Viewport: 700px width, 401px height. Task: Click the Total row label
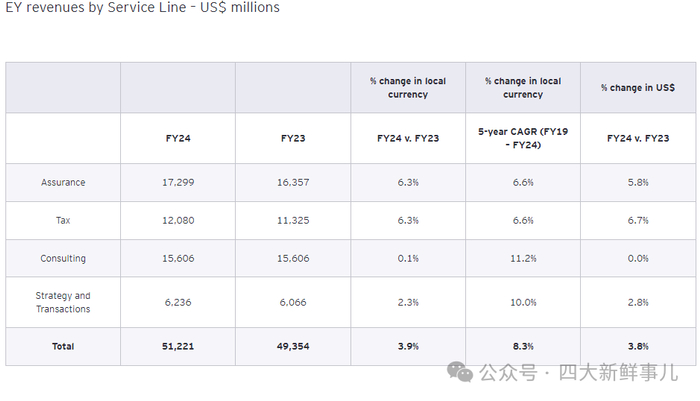(63, 346)
